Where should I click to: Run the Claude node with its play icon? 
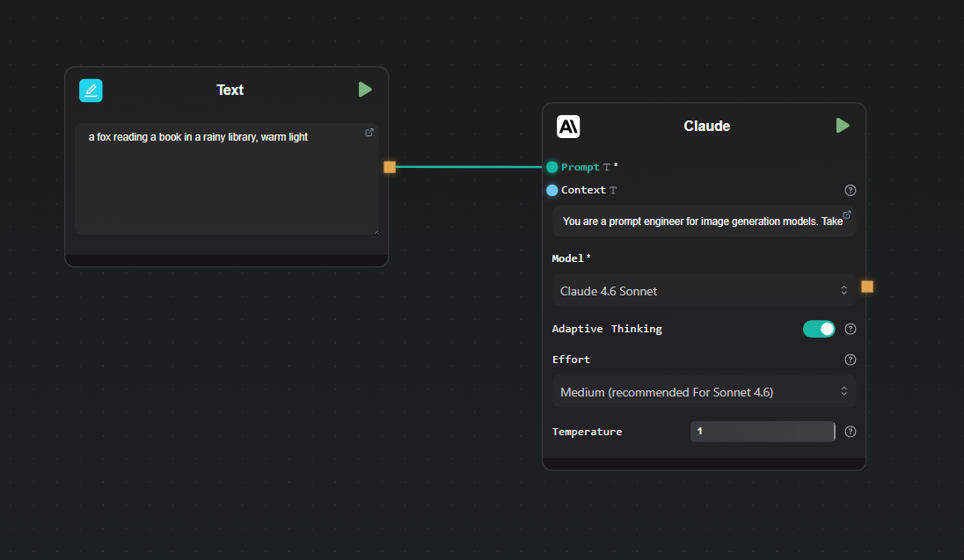click(843, 125)
